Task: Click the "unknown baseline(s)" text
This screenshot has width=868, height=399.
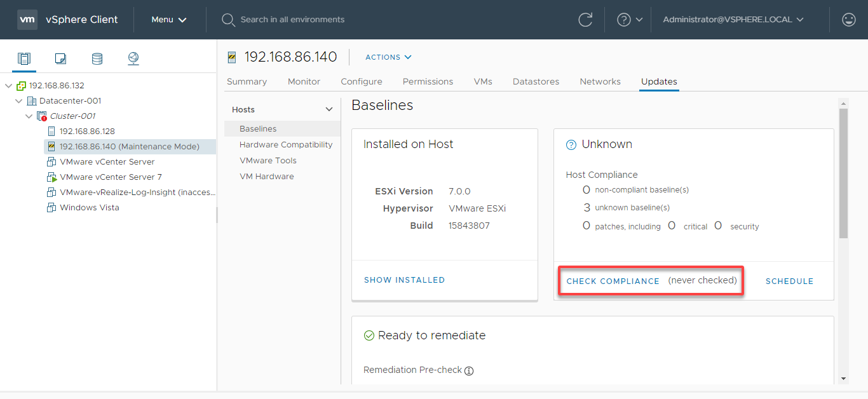Action: click(x=632, y=208)
